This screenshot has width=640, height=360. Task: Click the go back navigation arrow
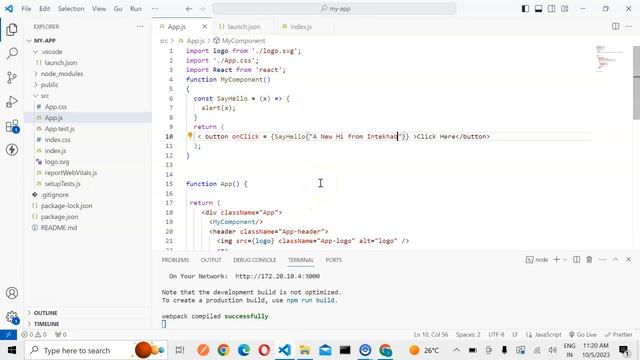pyautogui.click(x=189, y=9)
